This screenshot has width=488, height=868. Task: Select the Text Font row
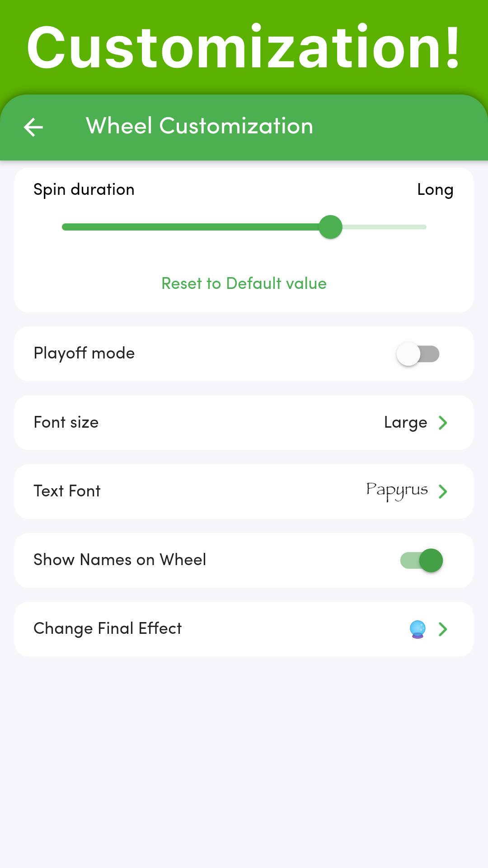[244, 491]
